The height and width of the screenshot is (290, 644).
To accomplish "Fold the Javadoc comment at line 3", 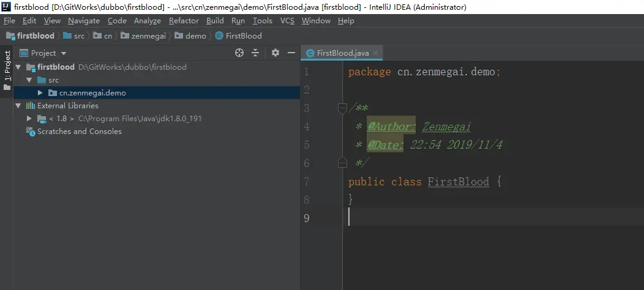I will (342, 108).
